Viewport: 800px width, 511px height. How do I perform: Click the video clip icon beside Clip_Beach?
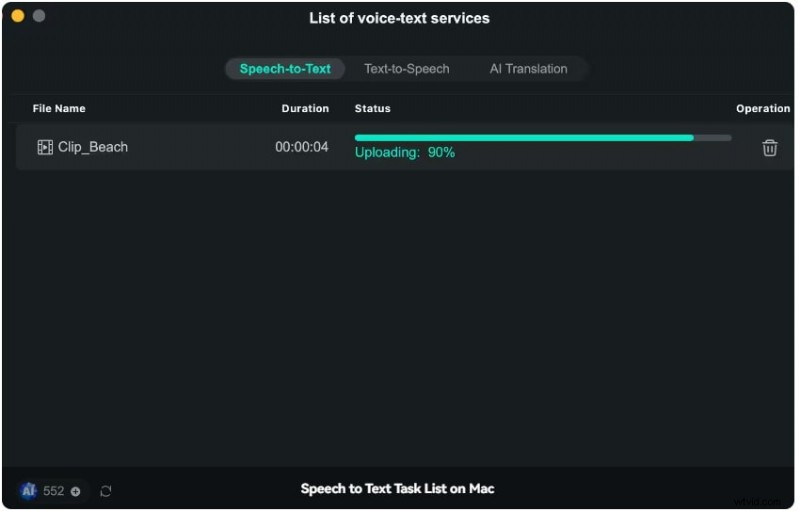coord(45,148)
